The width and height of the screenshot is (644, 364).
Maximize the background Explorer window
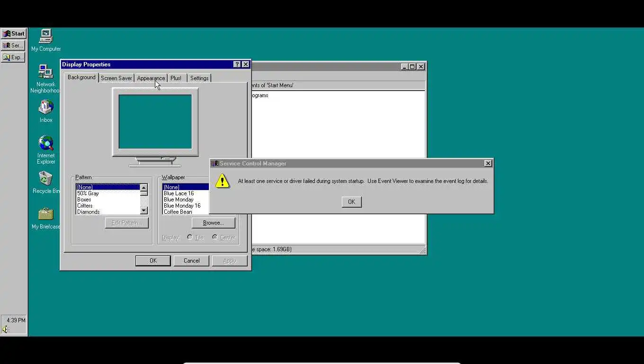[412, 67]
